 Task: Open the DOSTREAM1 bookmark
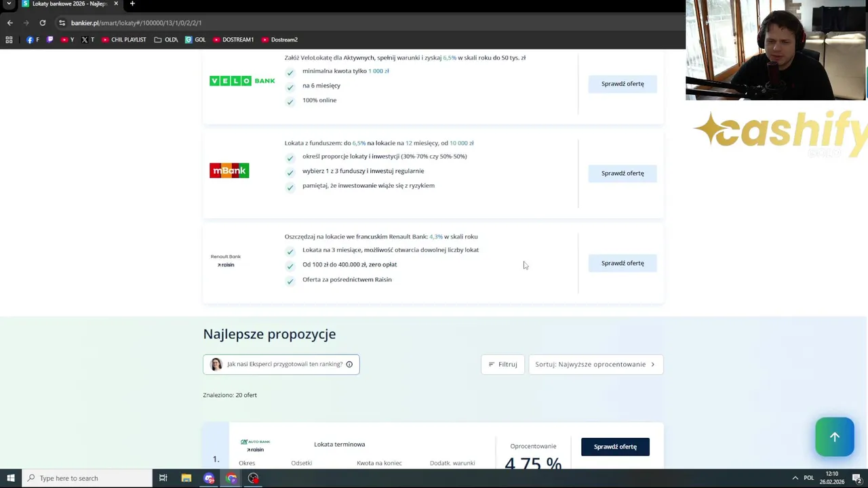point(233,39)
